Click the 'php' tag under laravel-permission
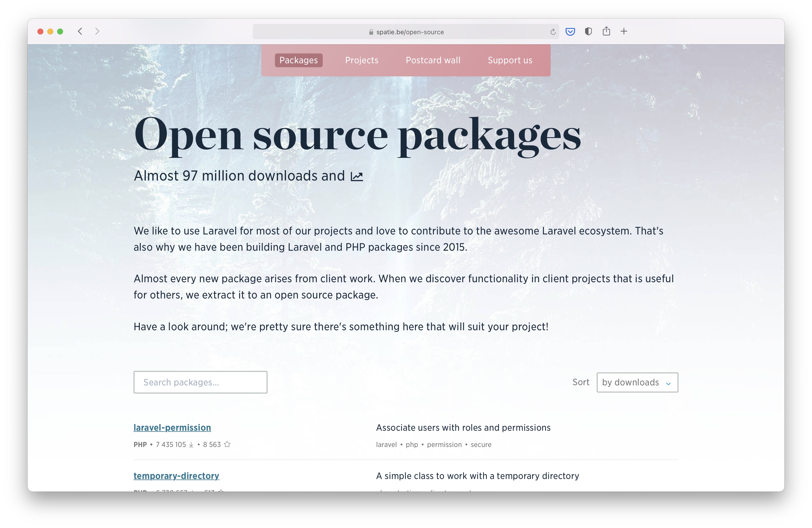The height and width of the screenshot is (528, 812). pos(412,445)
